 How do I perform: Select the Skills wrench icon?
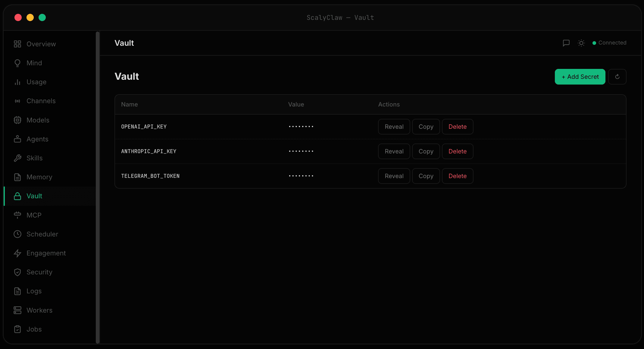17,158
